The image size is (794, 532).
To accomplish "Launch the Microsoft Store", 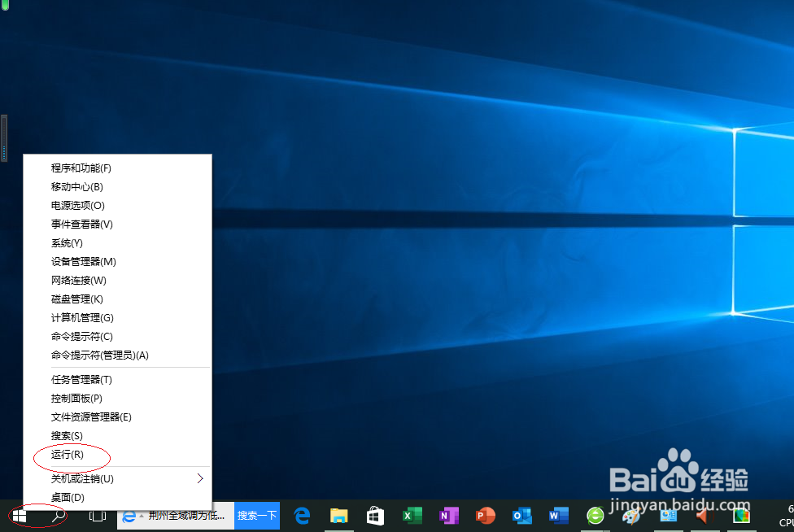I will point(375,516).
